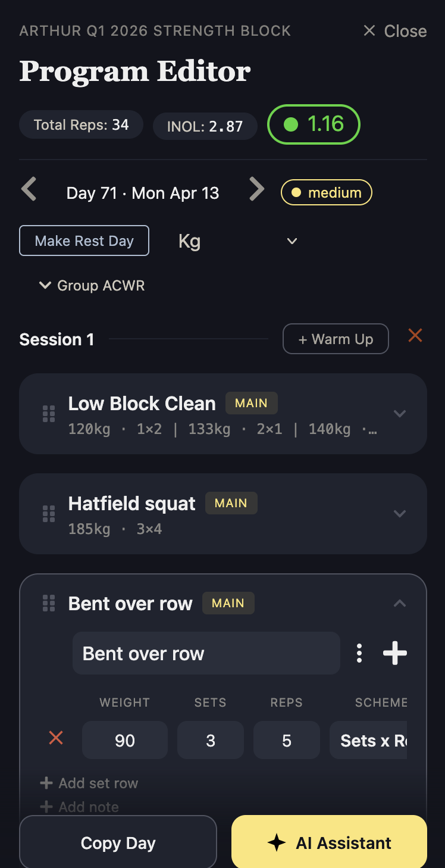Open the three-dot menu for Bent over row
This screenshot has height=868, width=445.
point(359,652)
